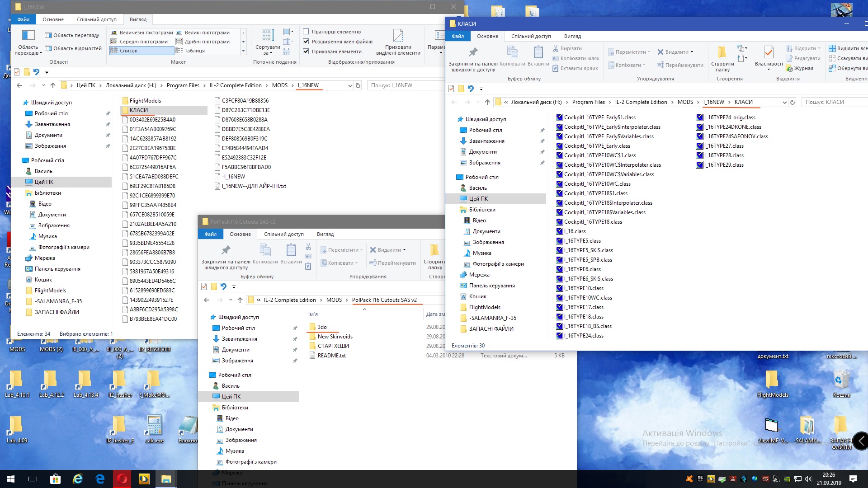
Task: Select the Список (List) layout option
Action: 128,51
